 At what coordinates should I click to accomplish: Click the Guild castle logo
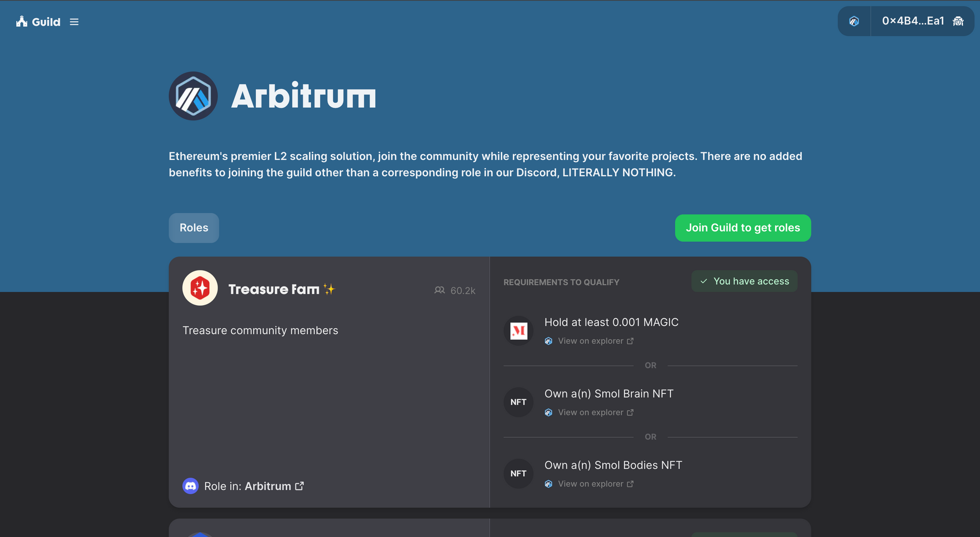(x=22, y=21)
